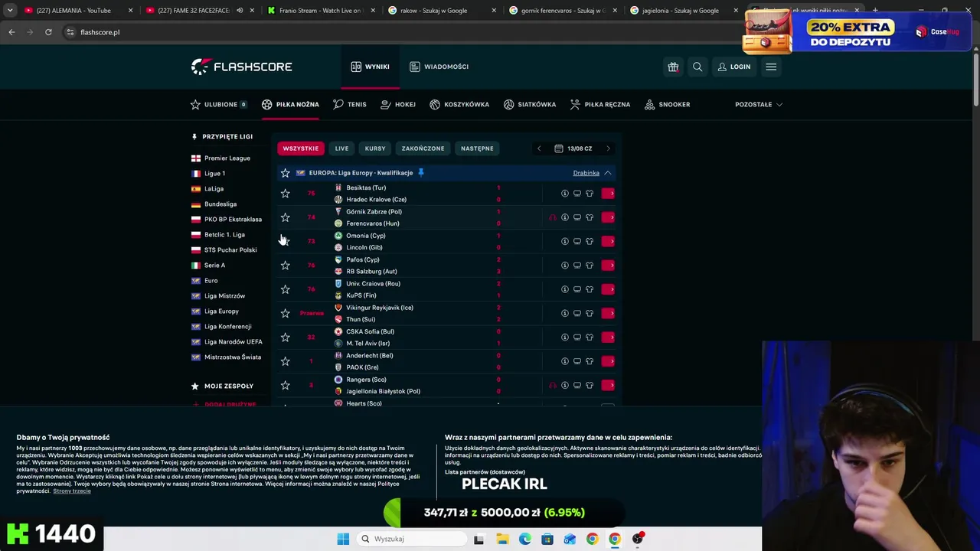This screenshot has width=980, height=551.
Task: Open Microsoft Store from taskbar
Action: point(547,539)
